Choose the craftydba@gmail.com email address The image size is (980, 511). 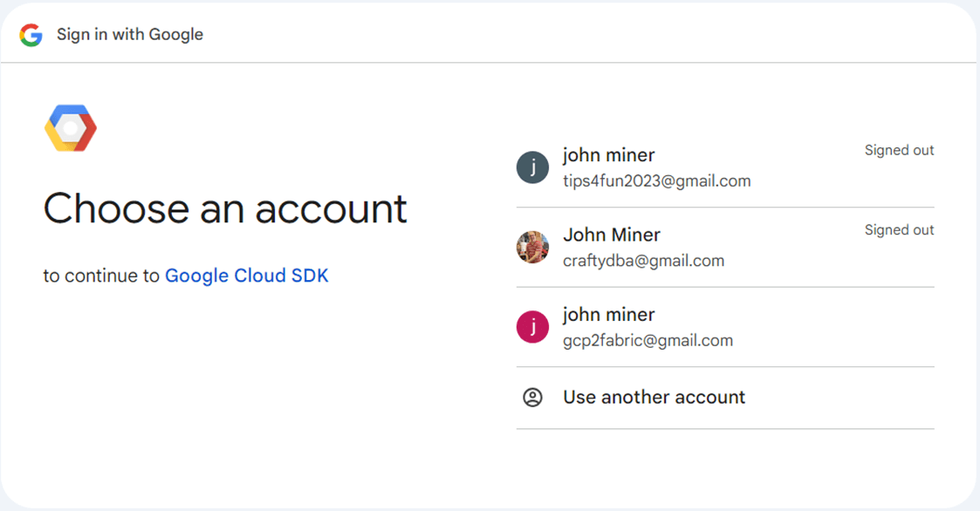[643, 261]
